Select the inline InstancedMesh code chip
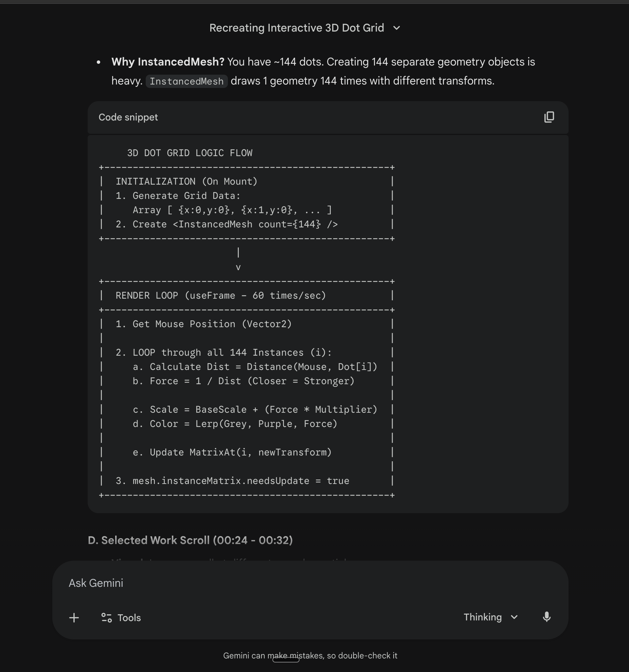Viewport: 629px width, 672px height. pyautogui.click(x=186, y=81)
